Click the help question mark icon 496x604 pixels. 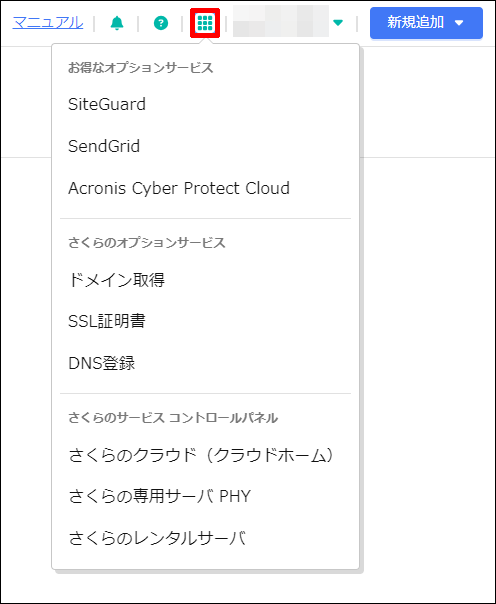coord(161,23)
